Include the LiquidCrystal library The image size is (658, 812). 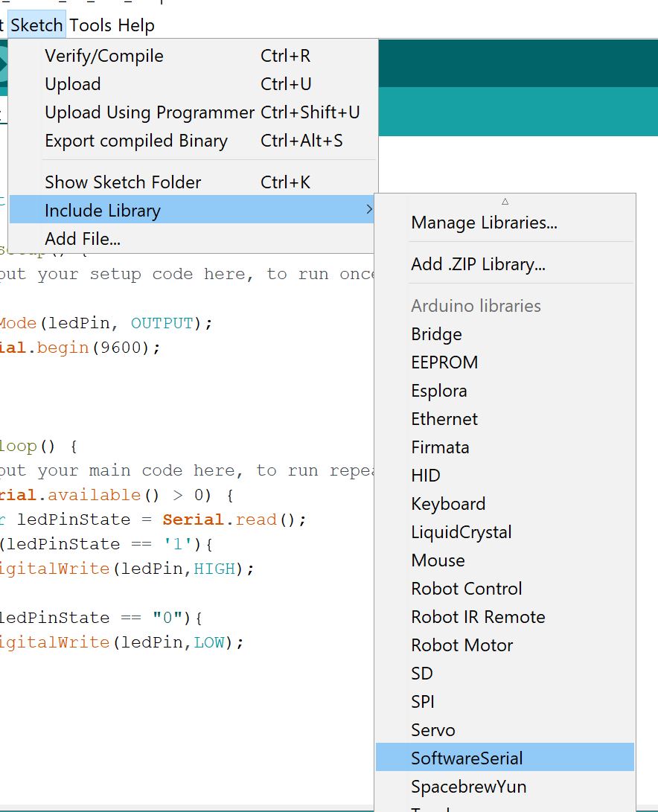point(461,532)
